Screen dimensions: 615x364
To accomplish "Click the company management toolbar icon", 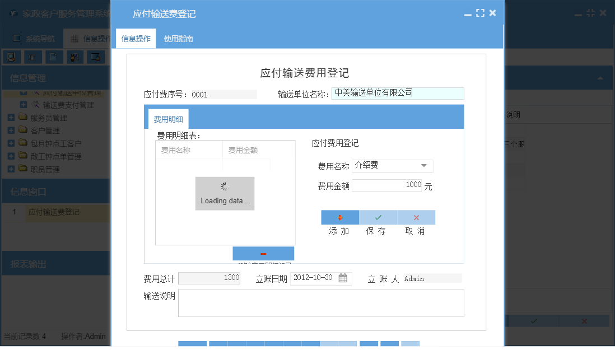I will (x=33, y=57).
